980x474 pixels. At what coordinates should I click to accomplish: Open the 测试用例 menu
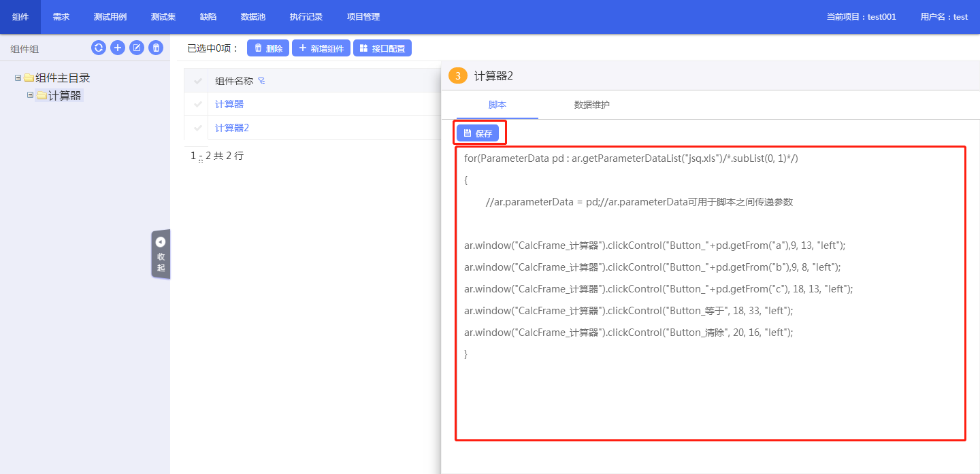tap(110, 17)
